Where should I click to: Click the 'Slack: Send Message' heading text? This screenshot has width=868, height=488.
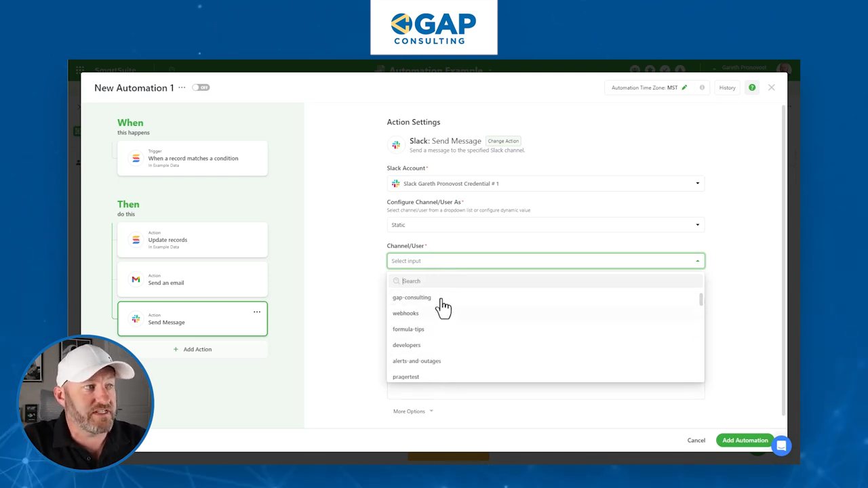(446, 141)
